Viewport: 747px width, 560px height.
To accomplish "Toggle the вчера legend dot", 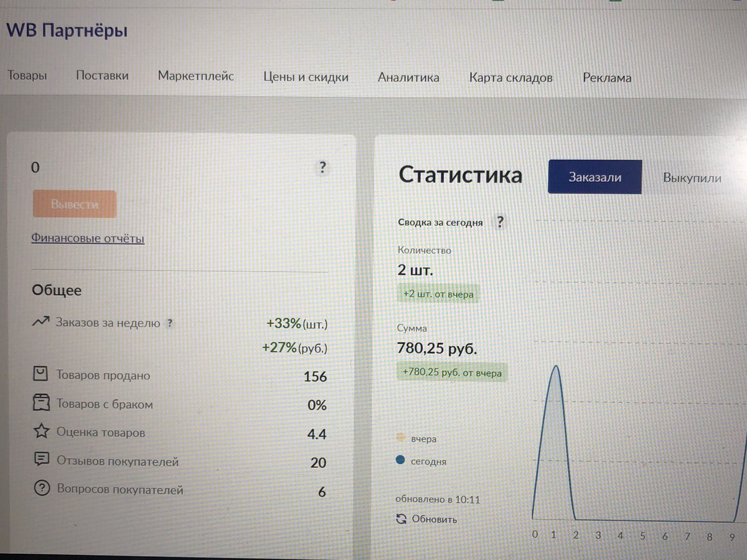I will click(400, 437).
